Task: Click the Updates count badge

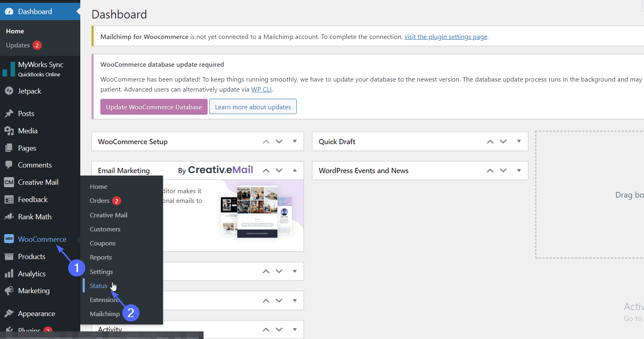Action: click(37, 45)
